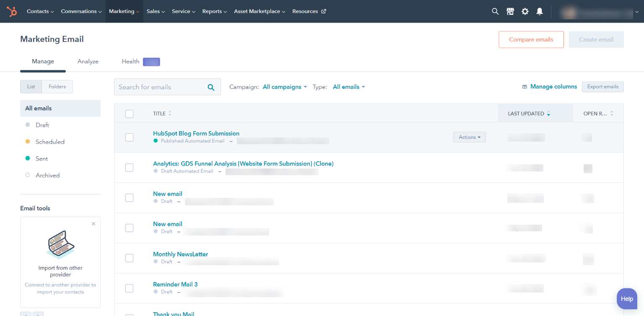Open the Analytics GDS Funnel Analysis email
644x316 pixels.
click(x=243, y=163)
